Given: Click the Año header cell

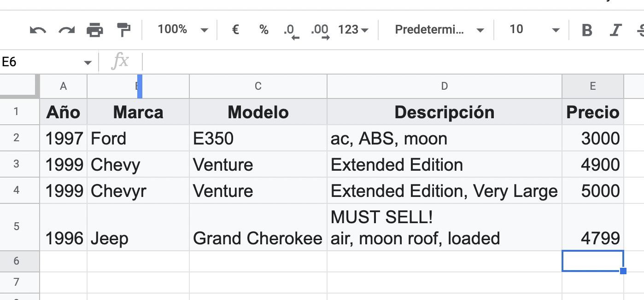Looking at the screenshot, I should [64, 112].
